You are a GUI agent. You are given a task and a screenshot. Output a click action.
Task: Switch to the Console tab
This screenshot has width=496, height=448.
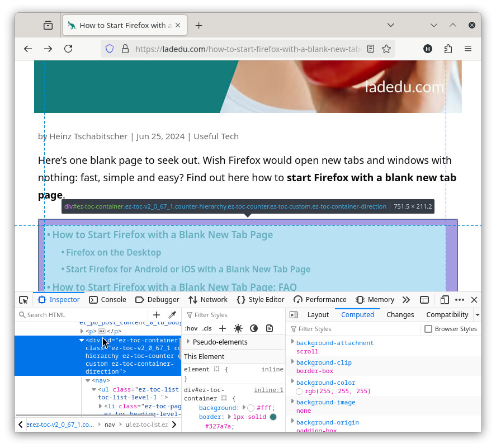[x=107, y=300]
